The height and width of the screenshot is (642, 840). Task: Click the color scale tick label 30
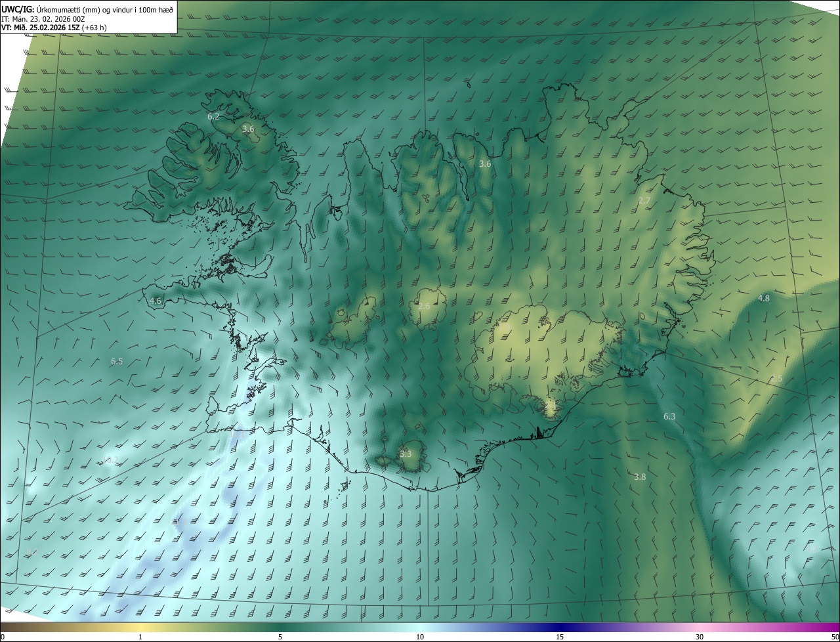click(x=700, y=637)
